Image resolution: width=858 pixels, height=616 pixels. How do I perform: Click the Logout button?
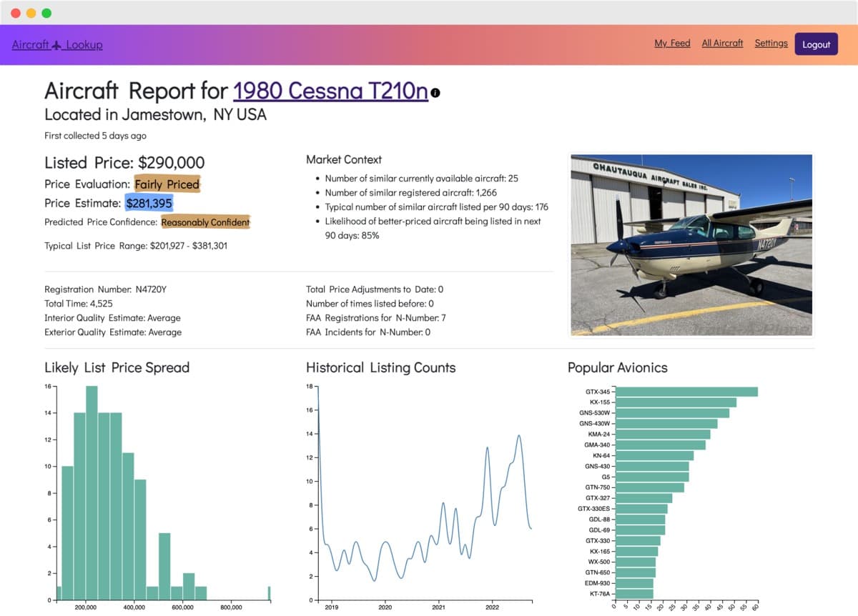click(816, 44)
